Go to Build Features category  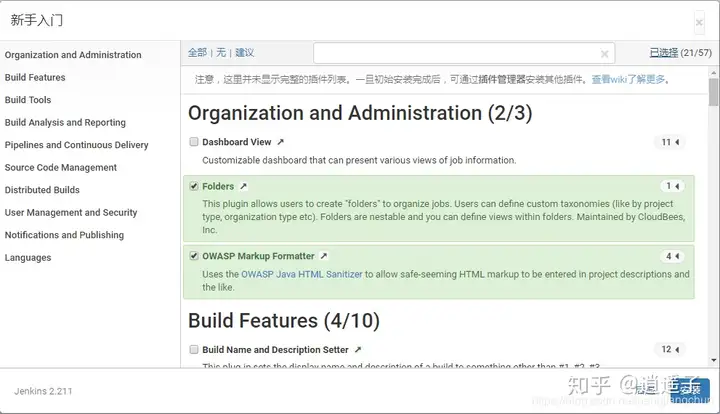[35, 77]
